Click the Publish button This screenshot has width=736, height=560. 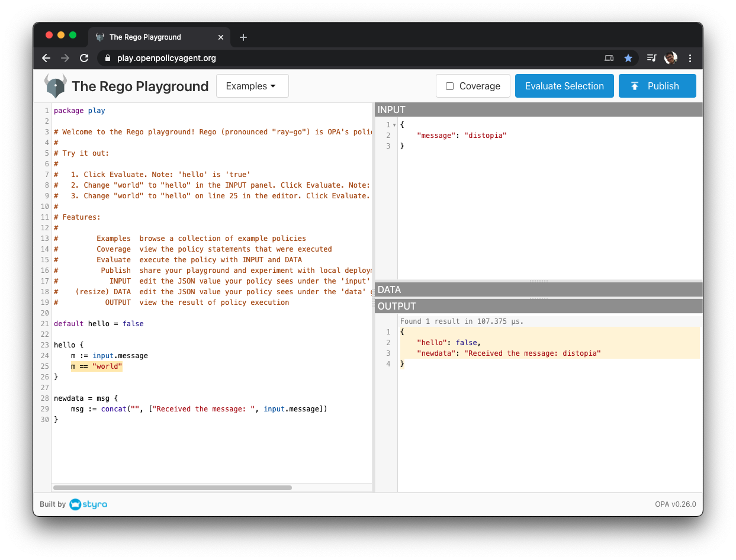(x=657, y=86)
